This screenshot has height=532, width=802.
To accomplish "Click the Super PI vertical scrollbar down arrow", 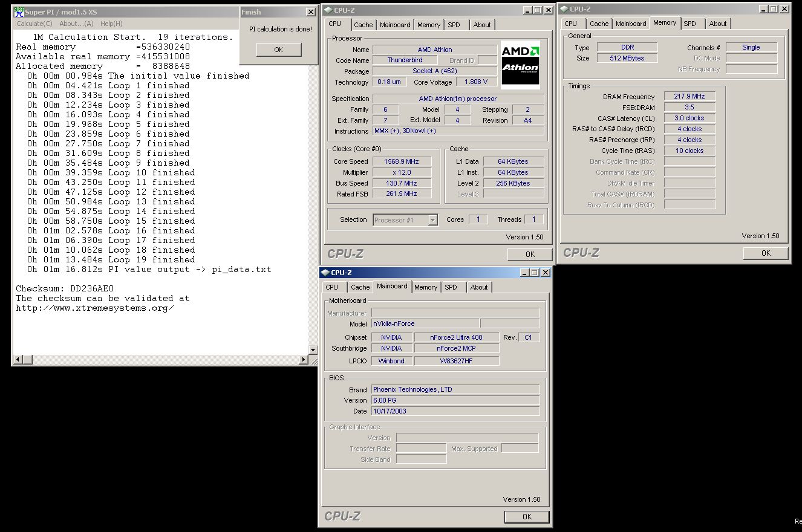I will point(313,349).
